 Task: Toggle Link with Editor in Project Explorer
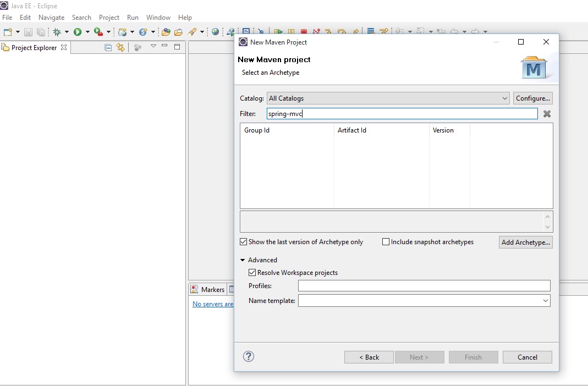[x=120, y=47]
